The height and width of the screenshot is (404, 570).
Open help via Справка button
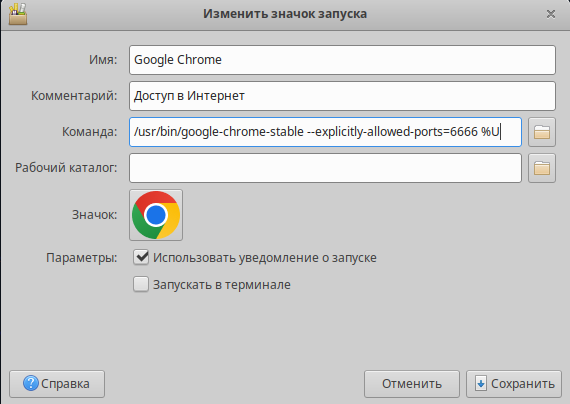(x=57, y=384)
